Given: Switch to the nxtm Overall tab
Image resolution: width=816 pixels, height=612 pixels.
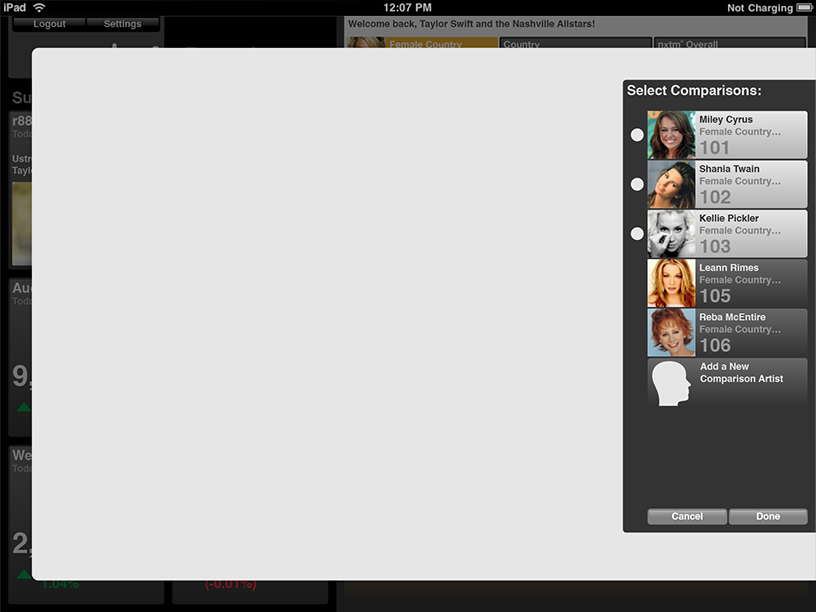Looking at the screenshot, I should coord(730,43).
